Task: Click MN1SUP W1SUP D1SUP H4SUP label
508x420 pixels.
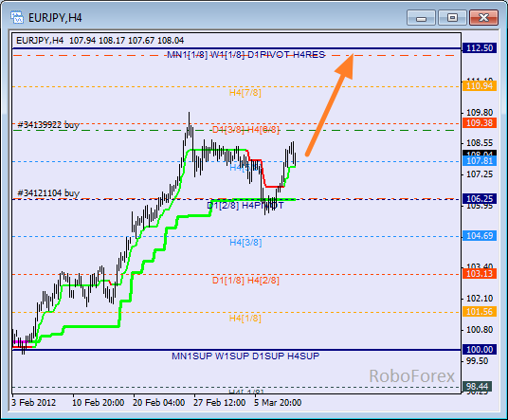Action: tap(245, 356)
